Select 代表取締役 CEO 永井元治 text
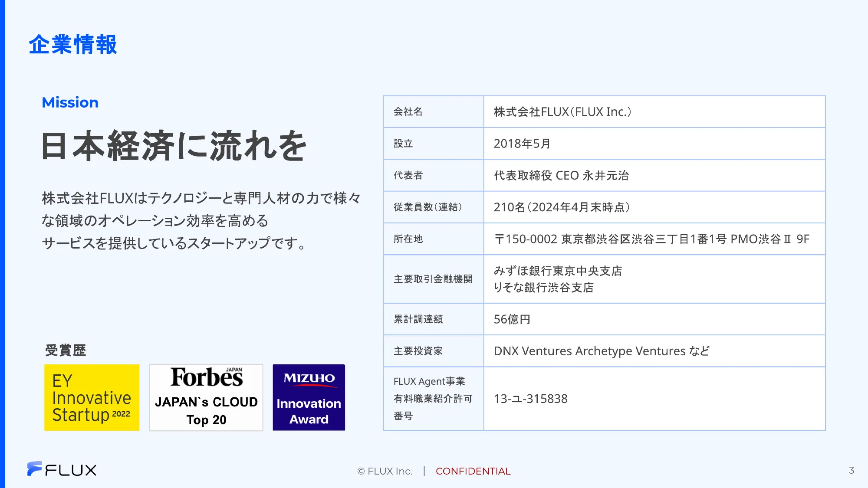Screen dimensions: 868x488 pyautogui.click(x=561, y=176)
